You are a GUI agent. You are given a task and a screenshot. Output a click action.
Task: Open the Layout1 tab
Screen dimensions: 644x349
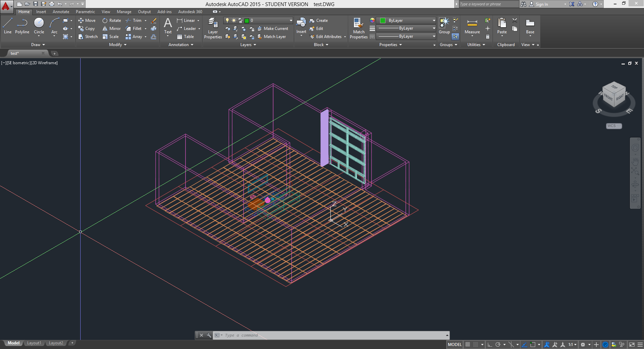click(x=34, y=343)
